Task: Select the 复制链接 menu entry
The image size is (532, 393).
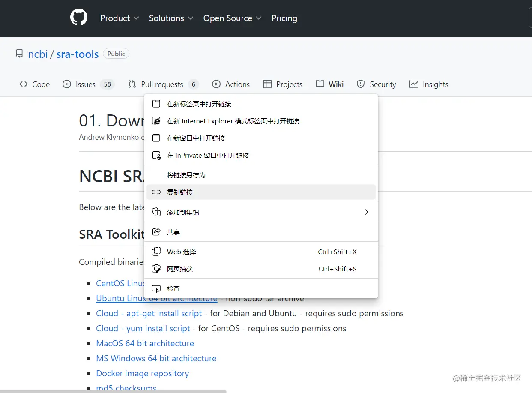Action: pos(261,192)
